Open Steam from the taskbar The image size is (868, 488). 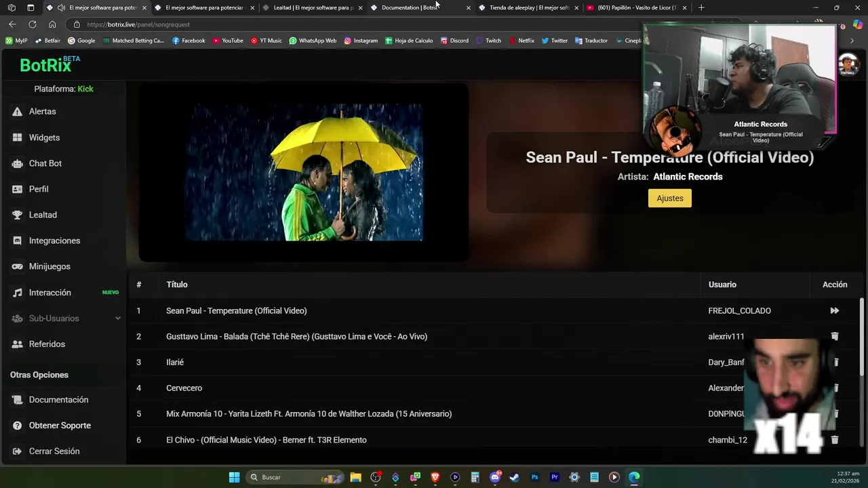(x=515, y=477)
